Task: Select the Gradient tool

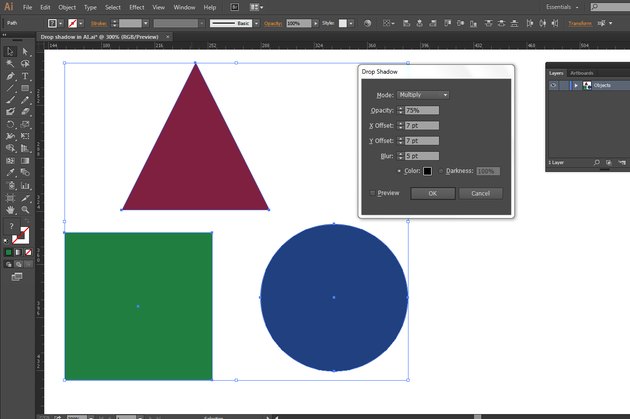Action: click(x=25, y=161)
